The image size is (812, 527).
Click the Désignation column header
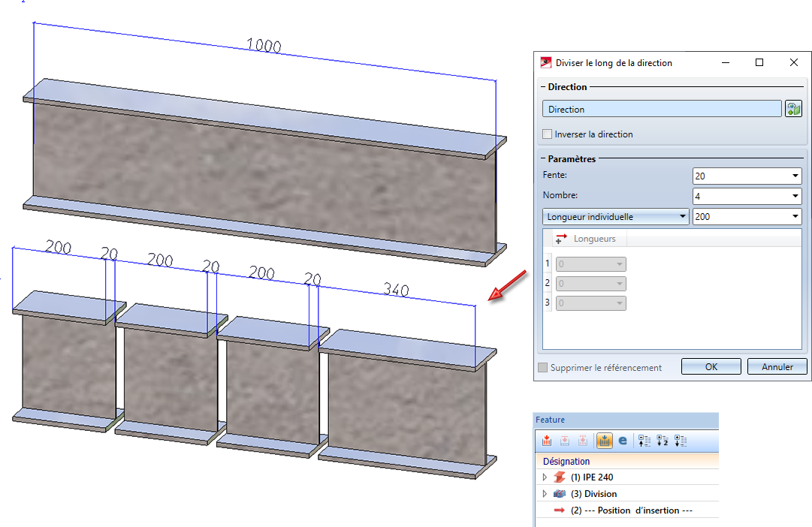tap(626, 461)
